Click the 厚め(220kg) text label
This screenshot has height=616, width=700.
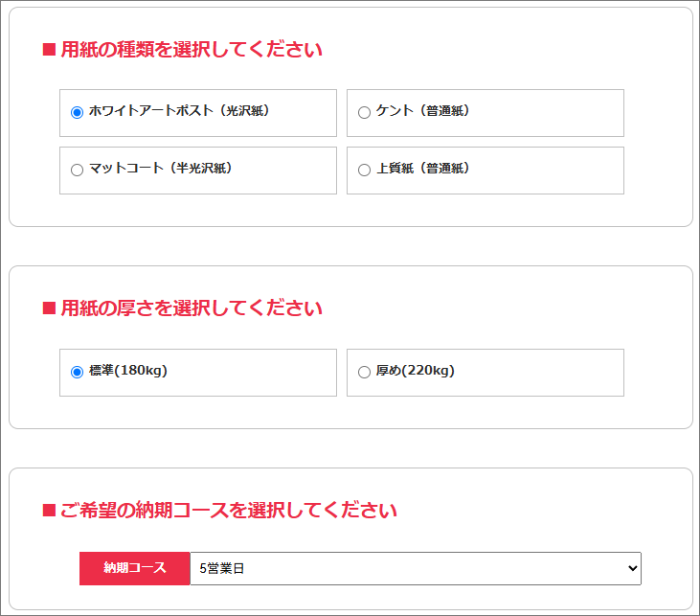(416, 371)
